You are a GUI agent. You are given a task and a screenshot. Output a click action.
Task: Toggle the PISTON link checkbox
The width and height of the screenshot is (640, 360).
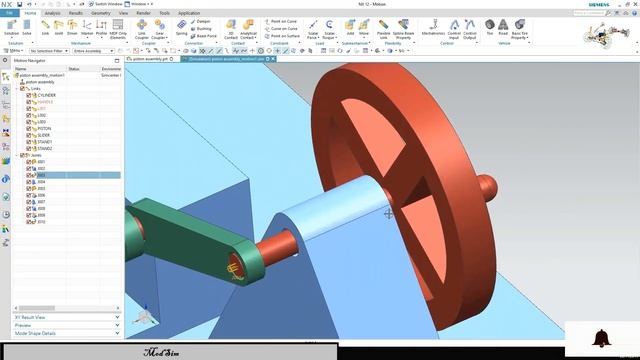29,129
